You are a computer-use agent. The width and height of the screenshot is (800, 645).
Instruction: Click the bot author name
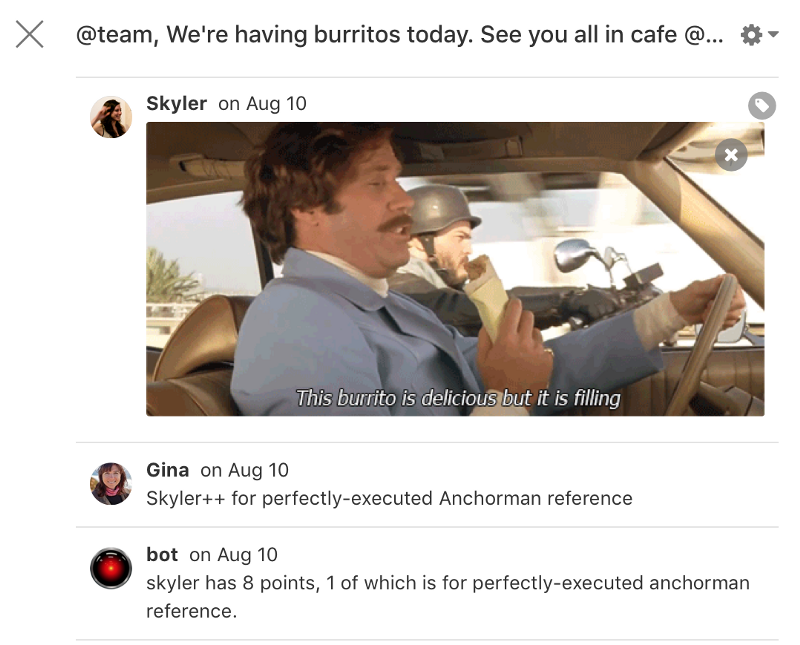(162, 555)
